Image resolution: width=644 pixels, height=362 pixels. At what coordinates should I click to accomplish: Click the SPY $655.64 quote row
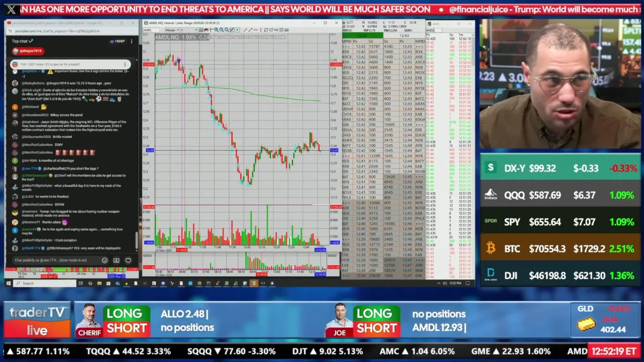point(560,222)
